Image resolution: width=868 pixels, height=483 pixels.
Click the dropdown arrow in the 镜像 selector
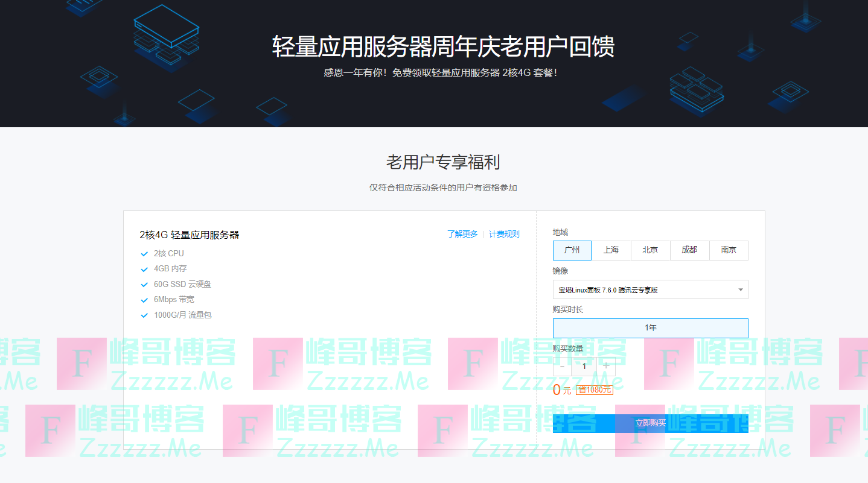click(x=741, y=290)
